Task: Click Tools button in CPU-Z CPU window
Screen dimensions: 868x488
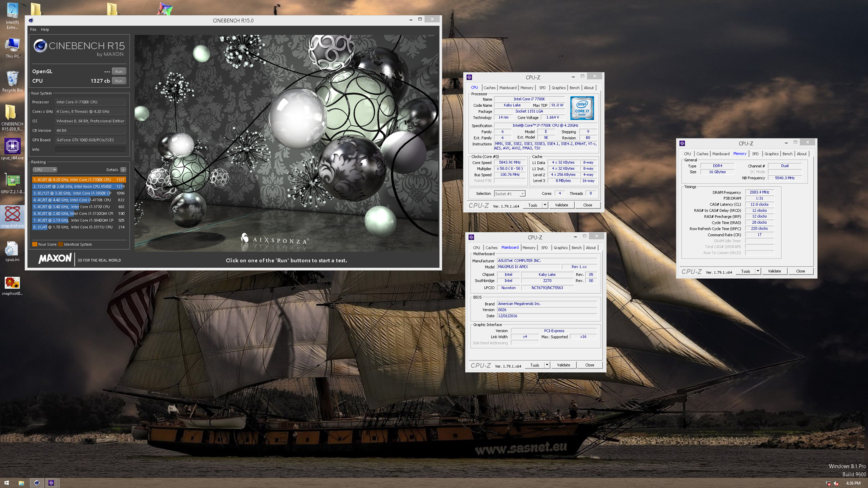Action: coord(533,205)
